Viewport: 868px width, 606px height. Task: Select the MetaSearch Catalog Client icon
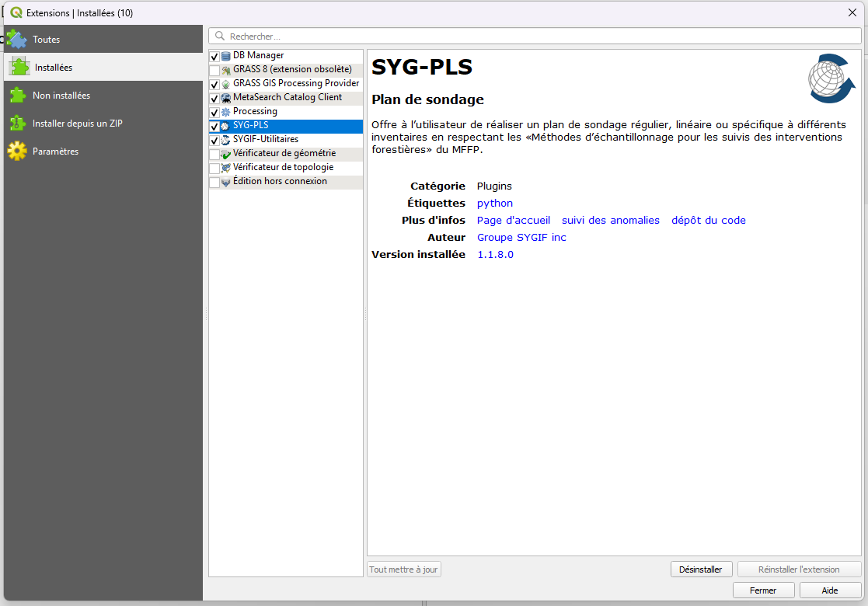226,98
